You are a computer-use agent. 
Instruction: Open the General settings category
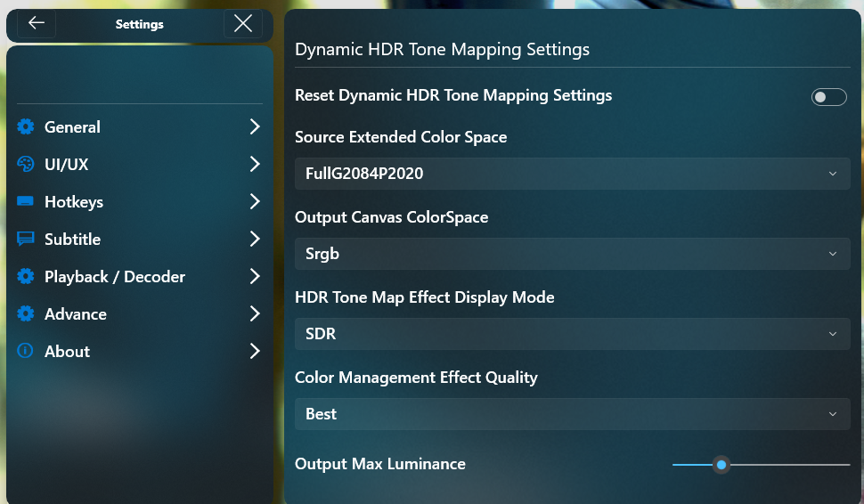point(140,126)
